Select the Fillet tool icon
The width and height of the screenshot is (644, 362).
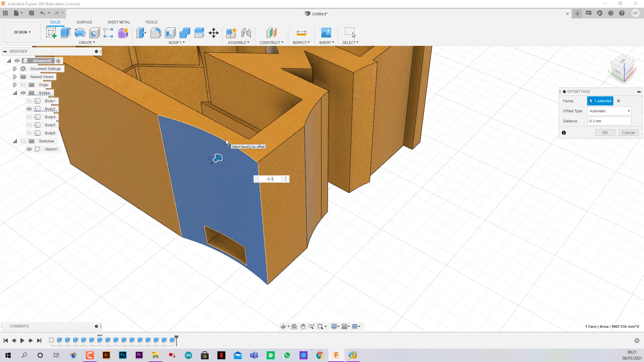click(x=156, y=33)
